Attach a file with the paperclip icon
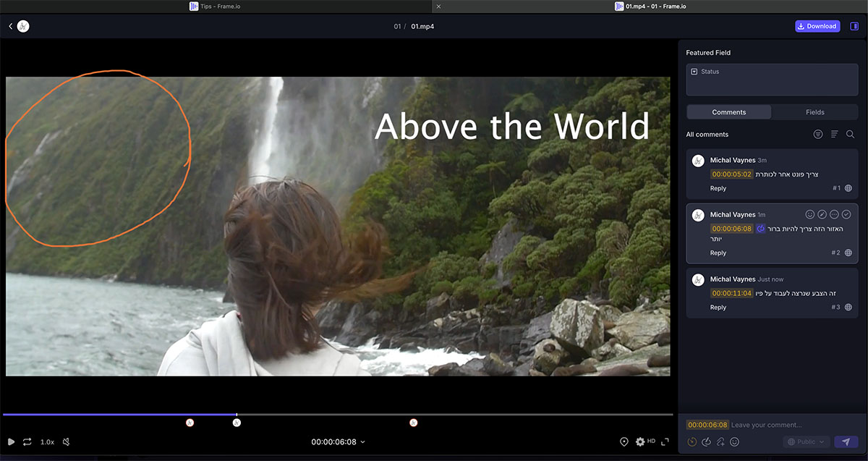 coord(721,442)
